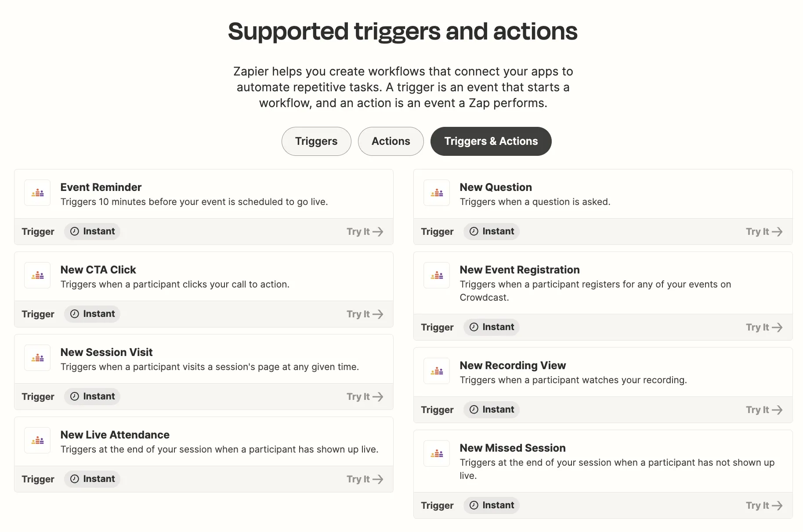Click Try It on New Event Registration
This screenshot has height=532, width=803.
[763, 327]
